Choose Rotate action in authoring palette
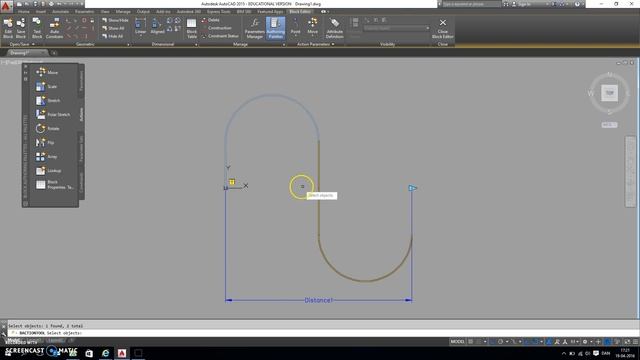 pos(47,129)
